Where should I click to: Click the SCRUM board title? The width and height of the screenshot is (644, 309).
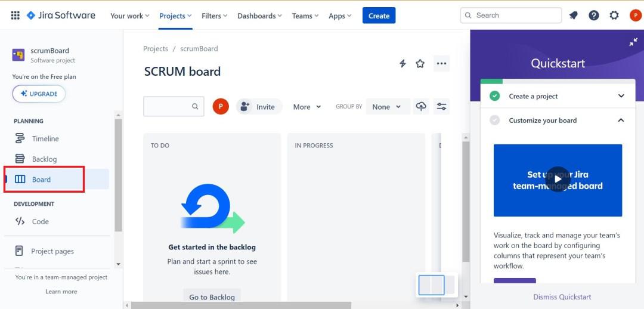(182, 72)
